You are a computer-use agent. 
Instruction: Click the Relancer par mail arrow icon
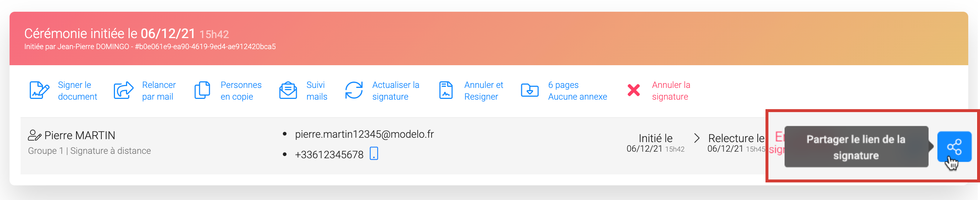123,90
